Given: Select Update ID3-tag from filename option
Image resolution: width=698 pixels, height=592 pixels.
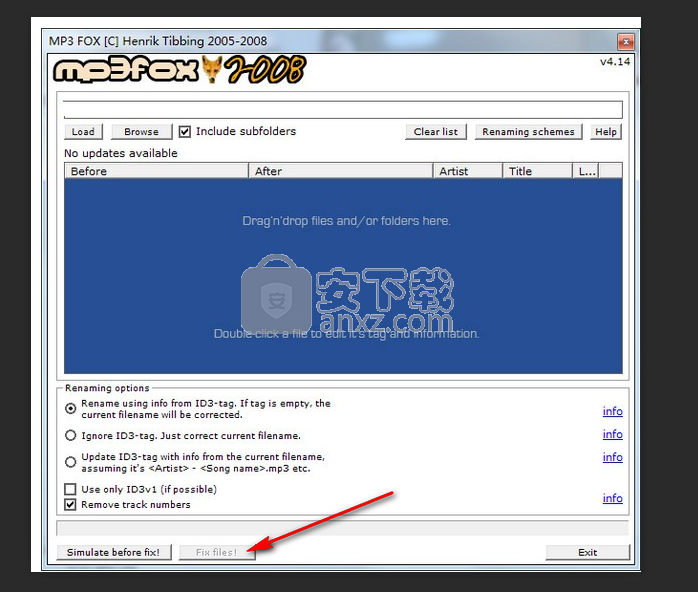Looking at the screenshot, I should pos(70,462).
